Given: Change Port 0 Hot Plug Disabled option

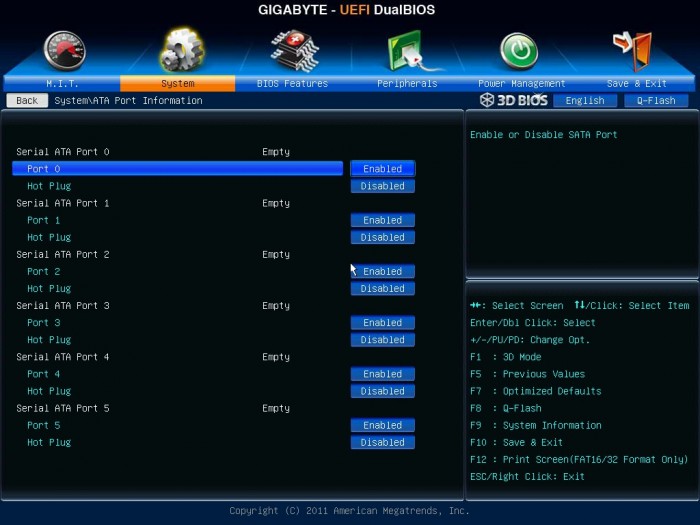Looking at the screenshot, I should click(x=383, y=186).
